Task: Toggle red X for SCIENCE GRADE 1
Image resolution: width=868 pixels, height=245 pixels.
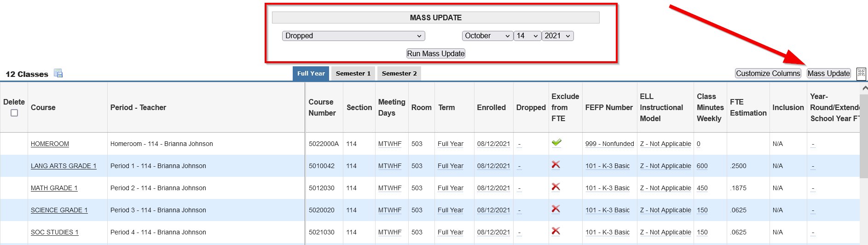Action: tap(556, 209)
